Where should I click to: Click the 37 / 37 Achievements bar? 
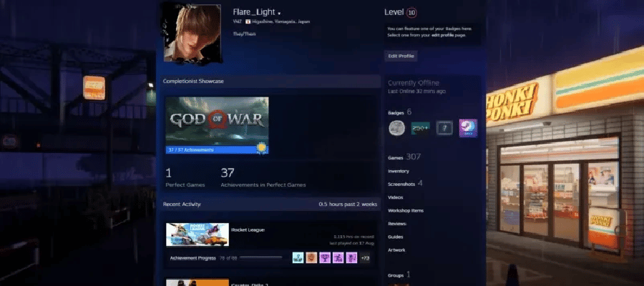217,149
